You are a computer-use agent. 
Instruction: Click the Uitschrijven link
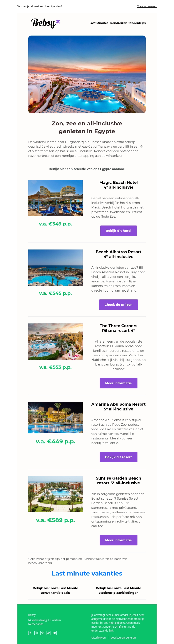click(x=99, y=637)
